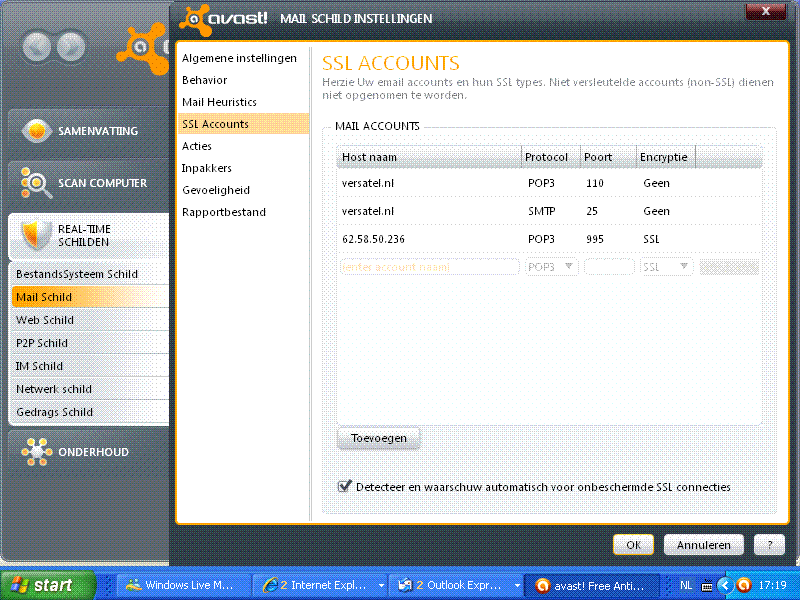Select the versatel.nl POP3 row host name

(368, 183)
